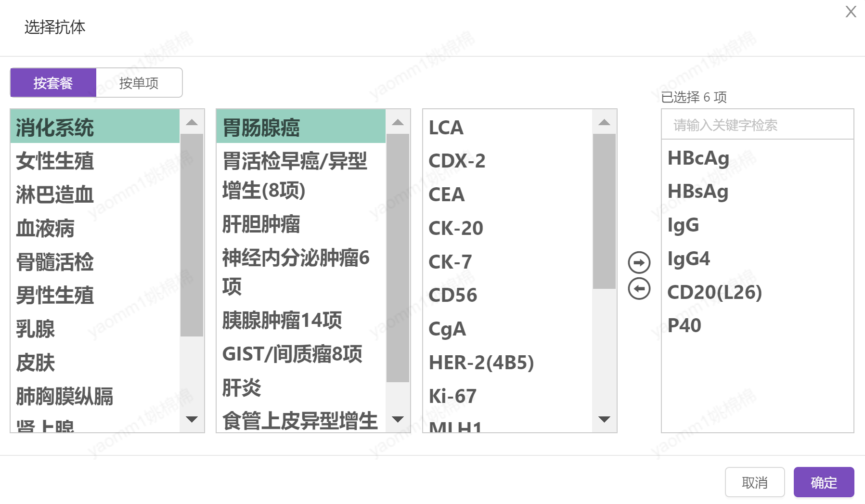Click the left-arrow remove antibody icon
Image resolution: width=865 pixels, height=504 pixels.
[x=639, y=289]
